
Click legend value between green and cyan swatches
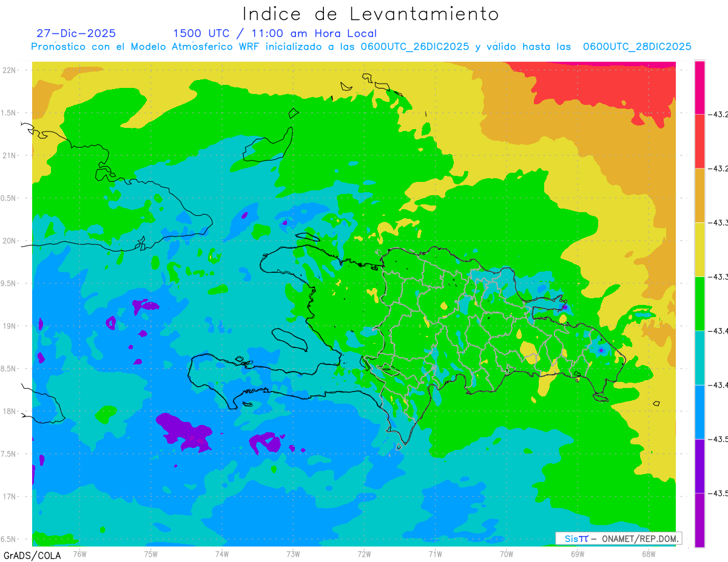click(x=718, y=330)
